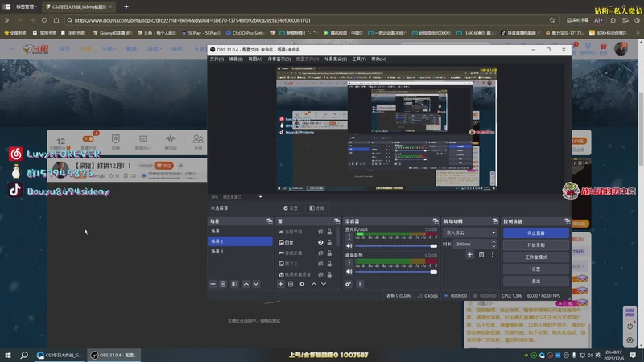Open 文件(F) menu in OBS
Screen dimensions: 644x362
click(x=217, y=59)
